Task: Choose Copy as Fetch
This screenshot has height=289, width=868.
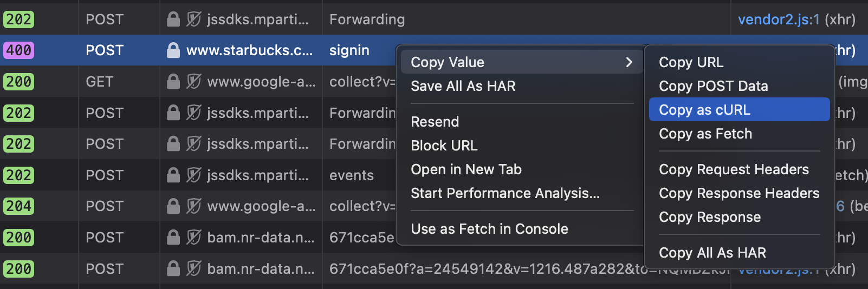Action: coord(705,134)
